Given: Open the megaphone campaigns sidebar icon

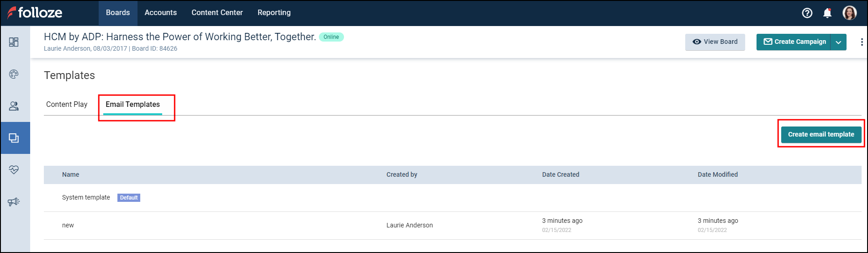Looking at the screenshot, I should 14,202.
